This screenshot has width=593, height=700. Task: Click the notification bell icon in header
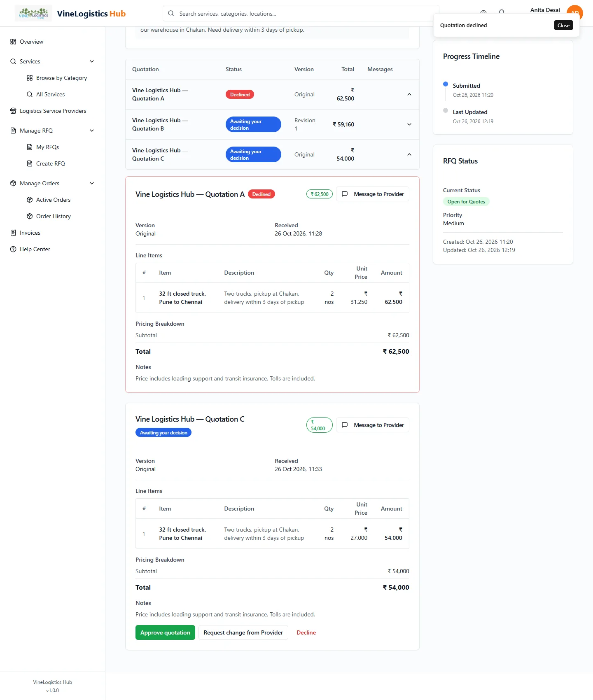(502, 13)
